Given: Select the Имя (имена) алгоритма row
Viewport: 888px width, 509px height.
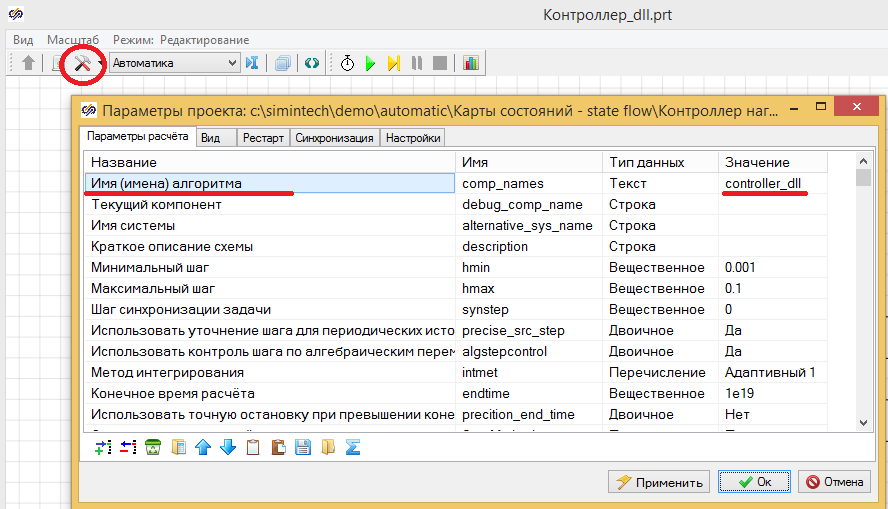Looking at the screenshot, I should tap(270, 183).
